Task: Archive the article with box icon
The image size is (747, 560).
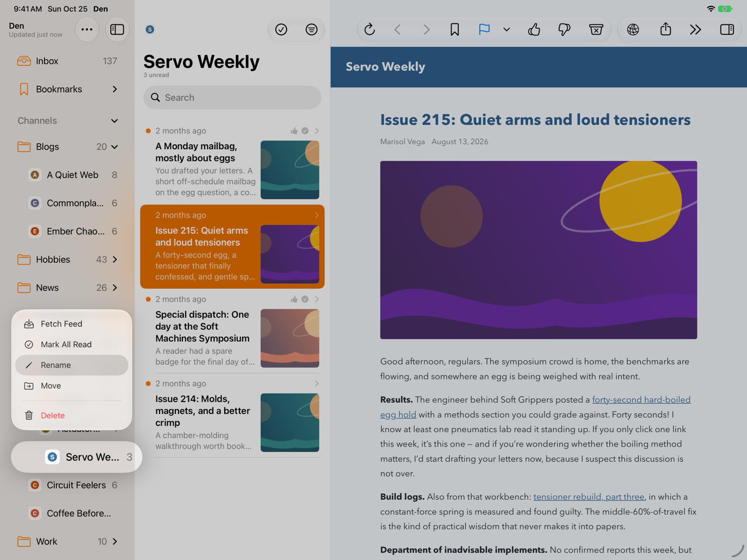Action: (596, 29)
